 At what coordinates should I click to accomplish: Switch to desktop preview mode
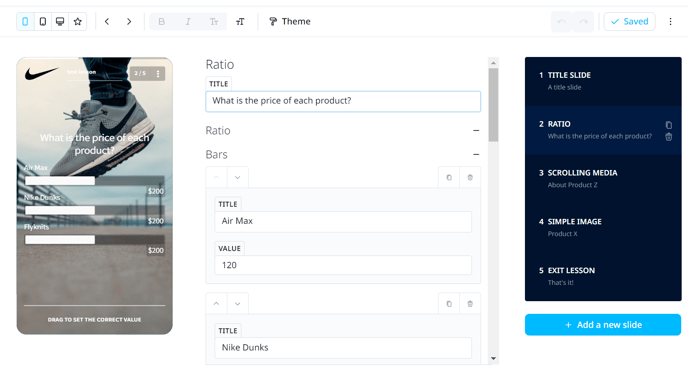pos(60,21)
